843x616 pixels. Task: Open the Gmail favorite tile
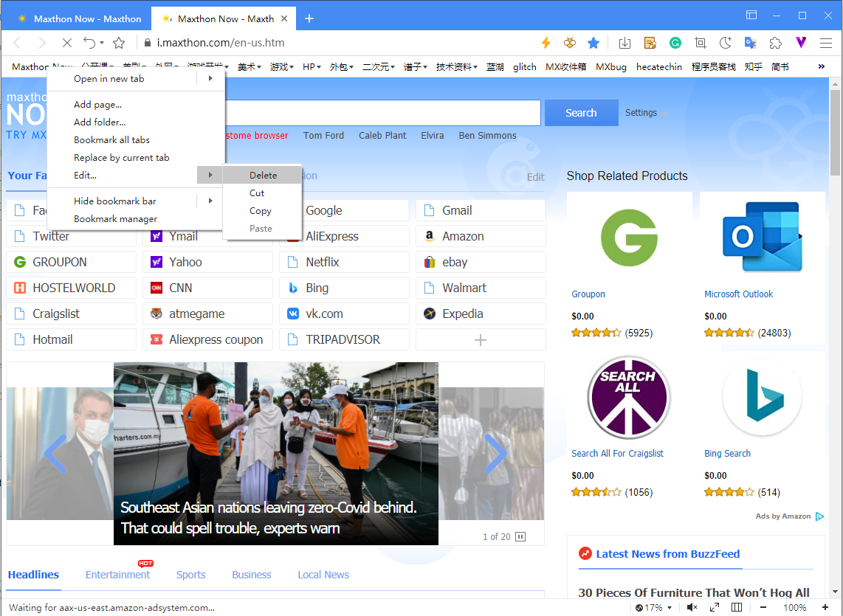[481, 210]
